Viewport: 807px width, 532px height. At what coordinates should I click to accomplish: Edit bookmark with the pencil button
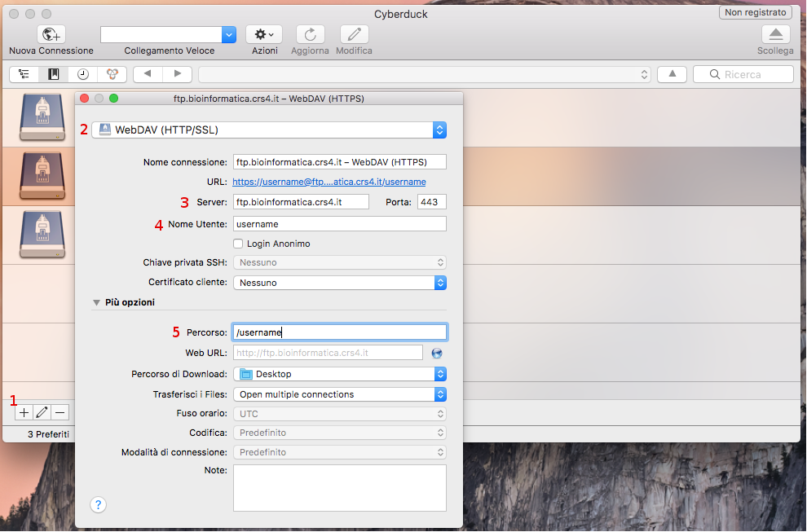coord(42,412)
